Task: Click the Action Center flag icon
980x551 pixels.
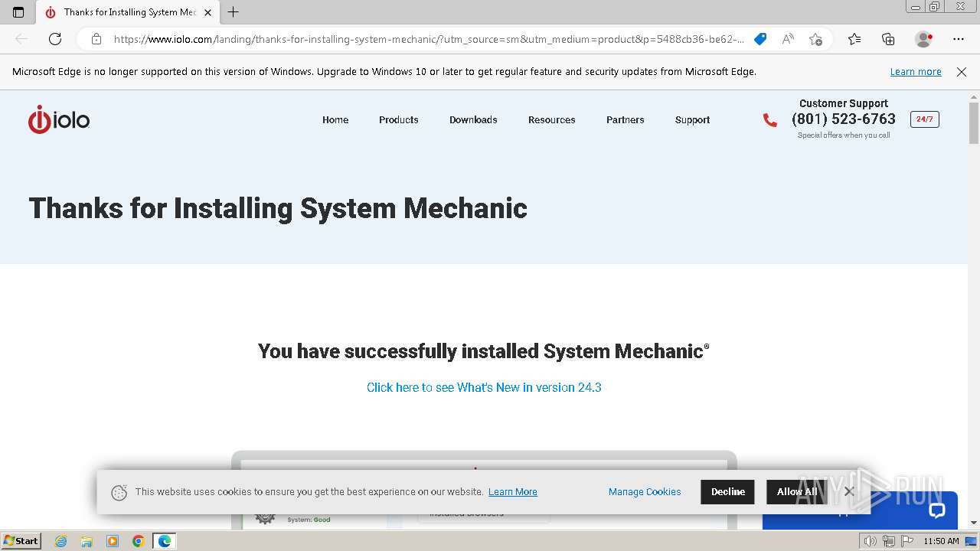Action: pos(906,541)
